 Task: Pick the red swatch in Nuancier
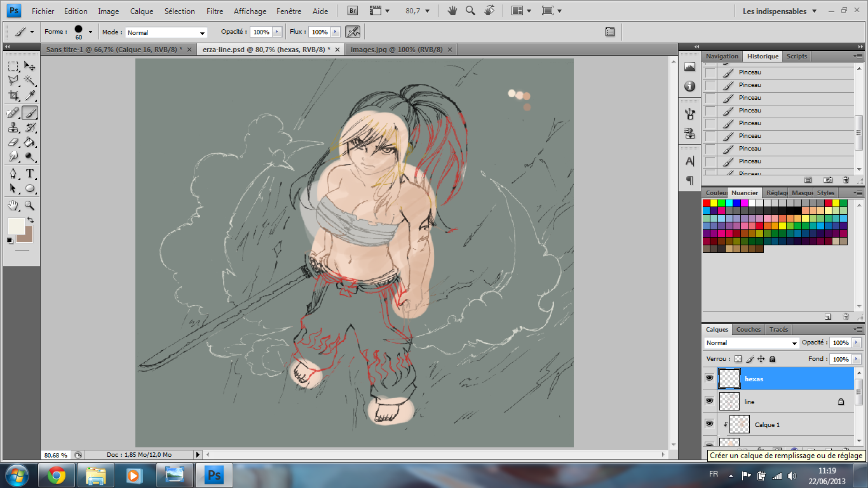pos(706,203)
